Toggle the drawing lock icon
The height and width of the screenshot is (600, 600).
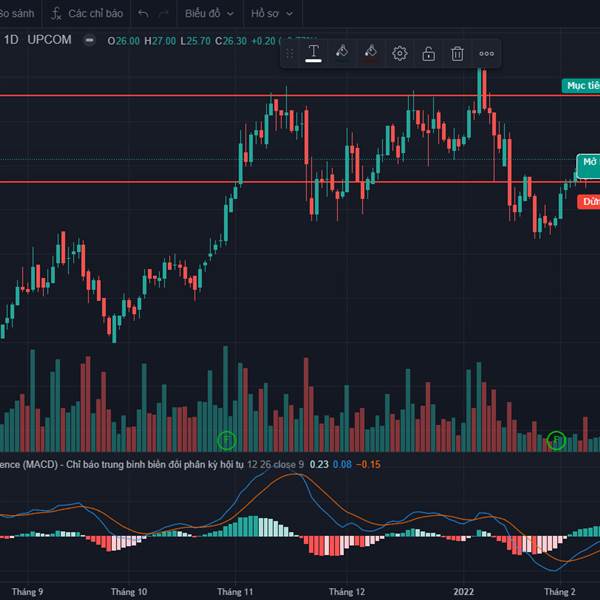pyautogui.click(x=428, y=54)
